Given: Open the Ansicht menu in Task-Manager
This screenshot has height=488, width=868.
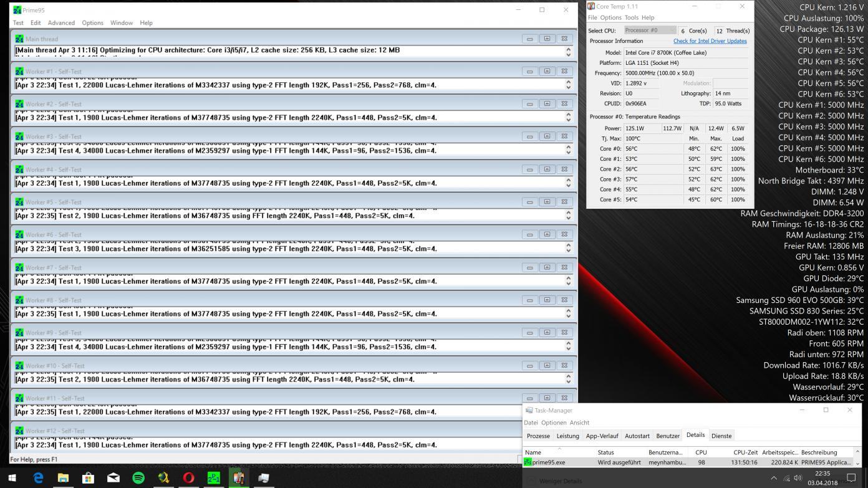Looking at the screenshot, I should (579, 423).
